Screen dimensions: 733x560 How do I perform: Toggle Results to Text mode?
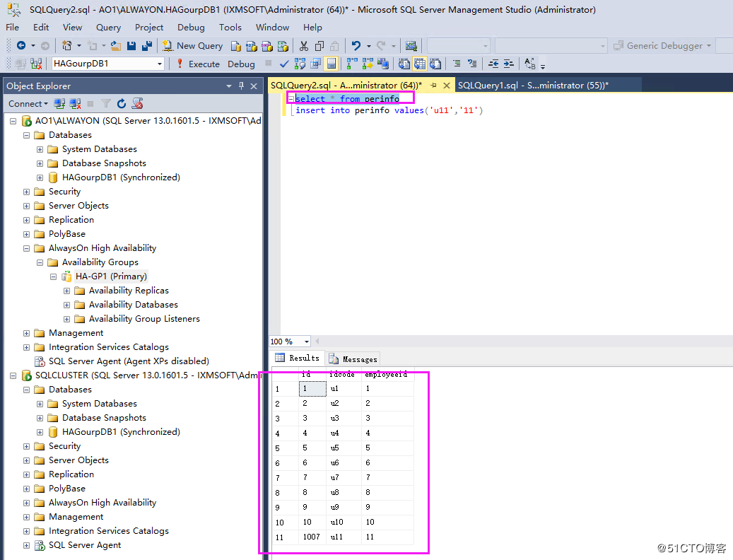(x=404, y=64)
